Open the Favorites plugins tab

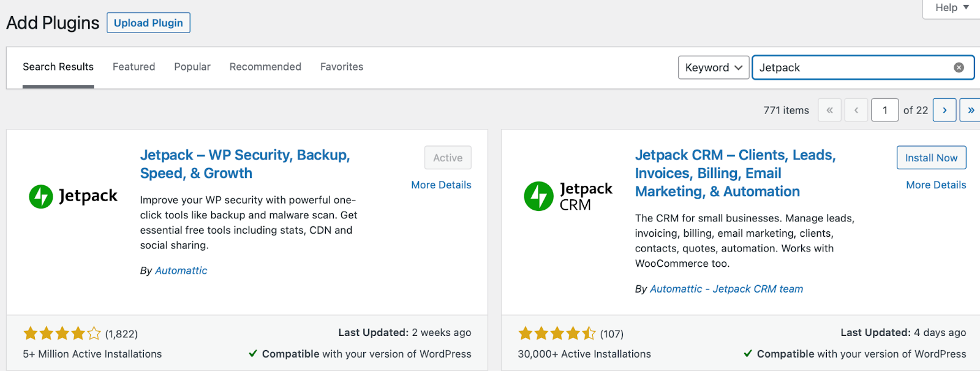point(342,67)
